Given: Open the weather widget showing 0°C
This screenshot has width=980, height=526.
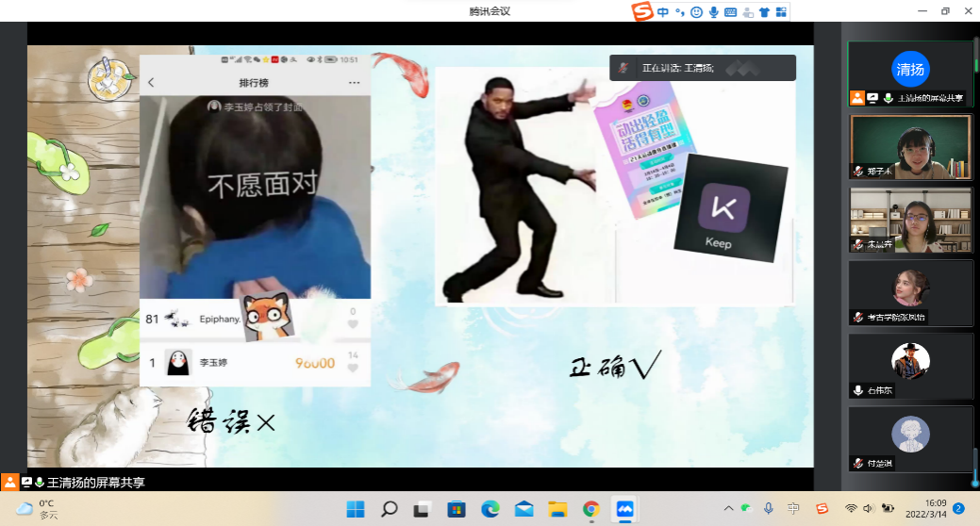Looking at the screenshot, I should [x=38, y=509].
